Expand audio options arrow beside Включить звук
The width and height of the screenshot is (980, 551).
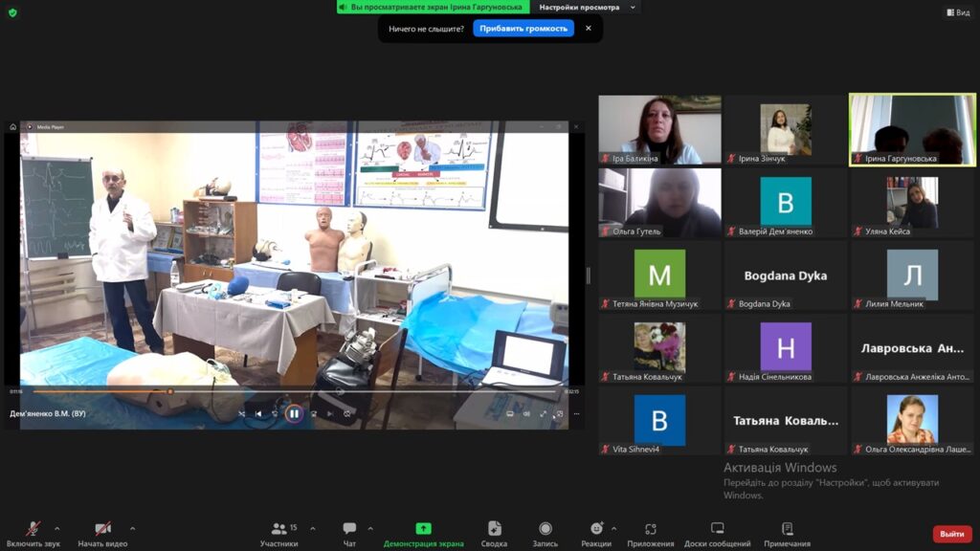point(57,528)
